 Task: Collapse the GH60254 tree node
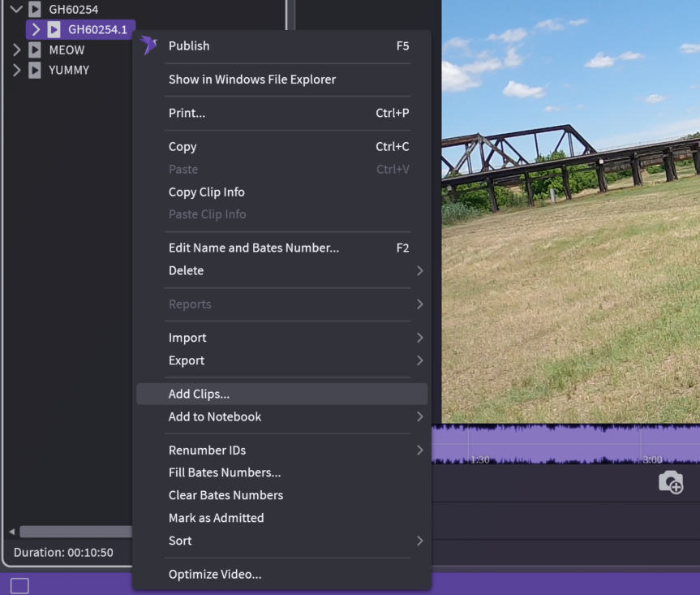(16, 10)
